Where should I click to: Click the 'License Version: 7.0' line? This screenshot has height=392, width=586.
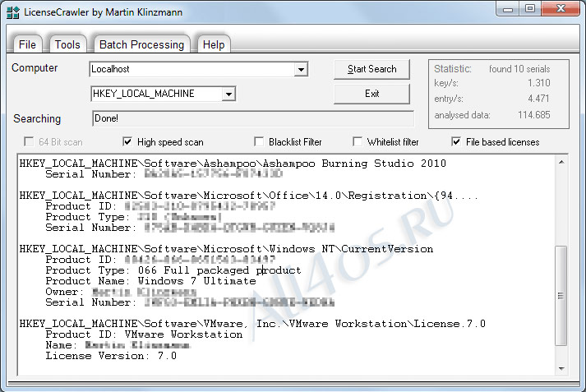[x=111, y=356]
